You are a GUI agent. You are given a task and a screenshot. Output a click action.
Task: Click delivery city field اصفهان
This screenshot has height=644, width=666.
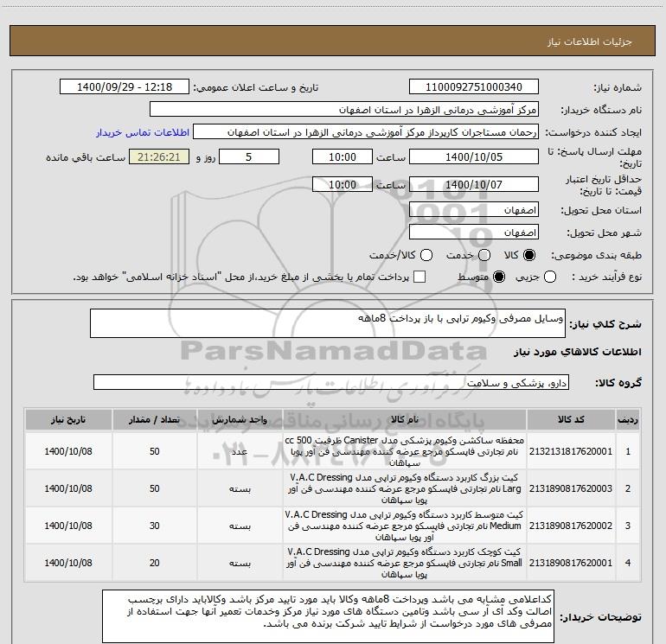474,233
